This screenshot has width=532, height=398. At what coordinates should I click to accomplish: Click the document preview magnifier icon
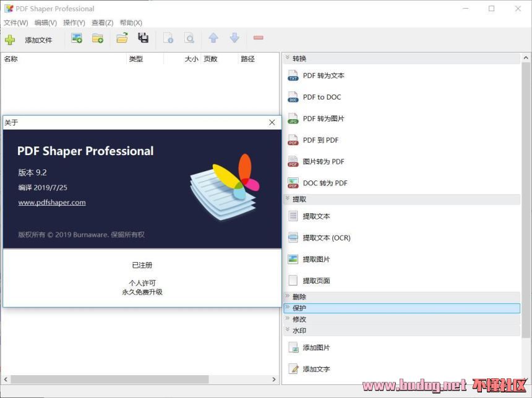[189, 38]
